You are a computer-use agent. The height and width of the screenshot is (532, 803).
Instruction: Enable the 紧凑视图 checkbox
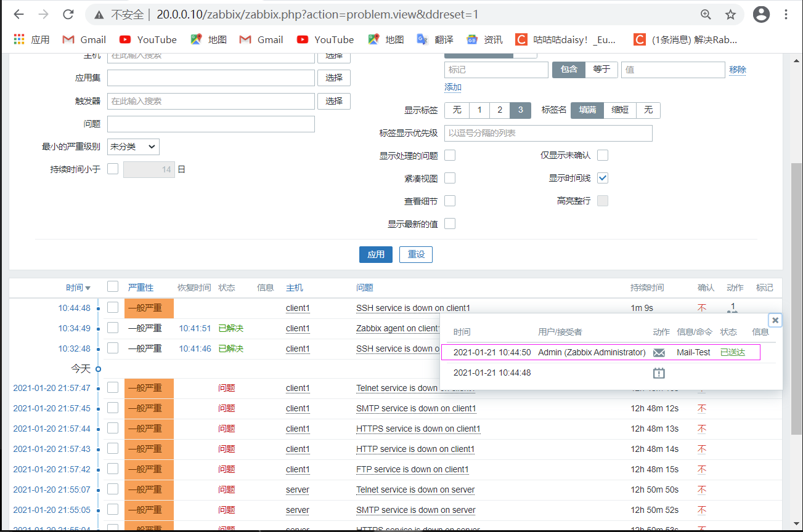tap(450, 177)
